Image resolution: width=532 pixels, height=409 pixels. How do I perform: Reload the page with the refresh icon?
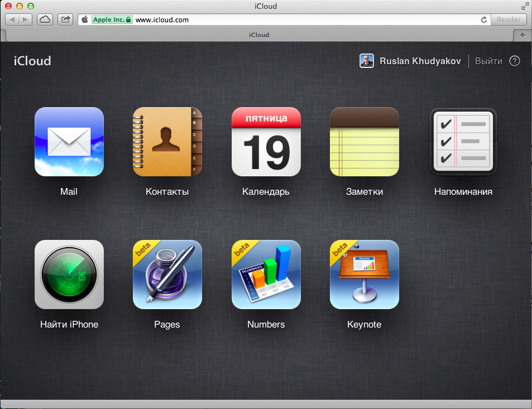[484, 20]
